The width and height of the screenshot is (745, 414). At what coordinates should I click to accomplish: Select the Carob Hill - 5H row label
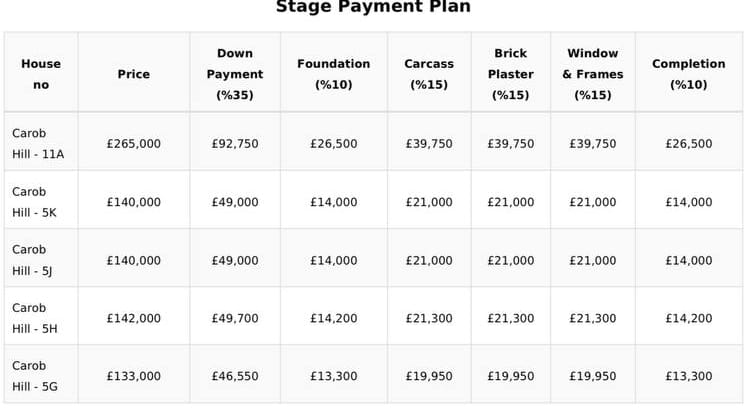click(x=35, y=318)
